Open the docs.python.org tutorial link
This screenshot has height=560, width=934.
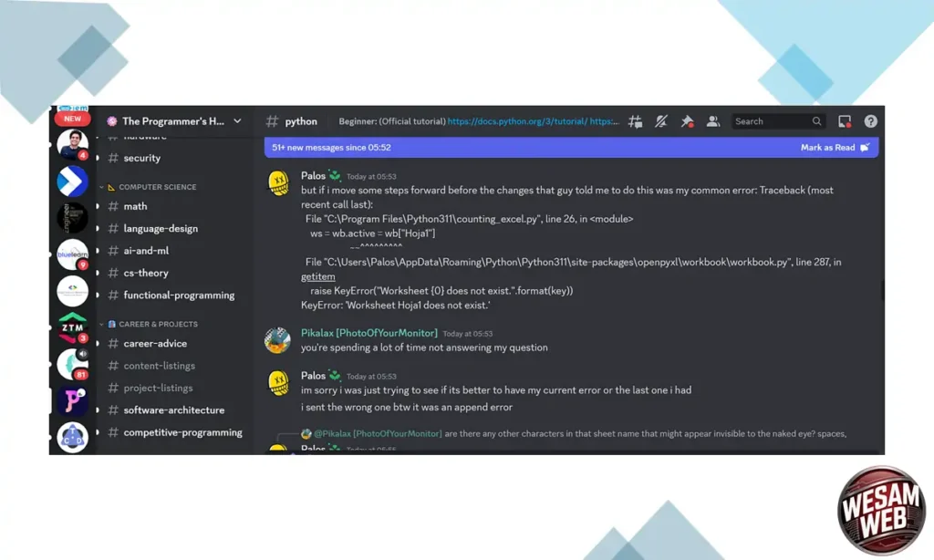click(517, 121)
